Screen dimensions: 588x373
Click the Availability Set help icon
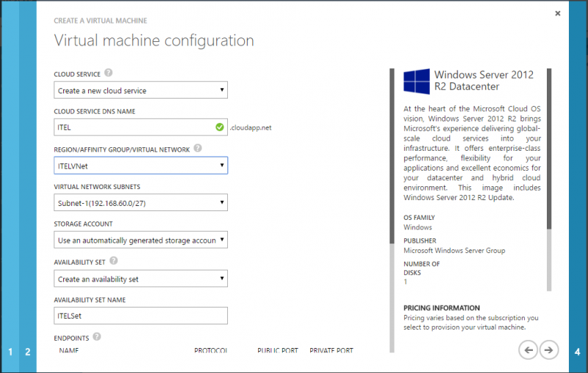(114, 260)
